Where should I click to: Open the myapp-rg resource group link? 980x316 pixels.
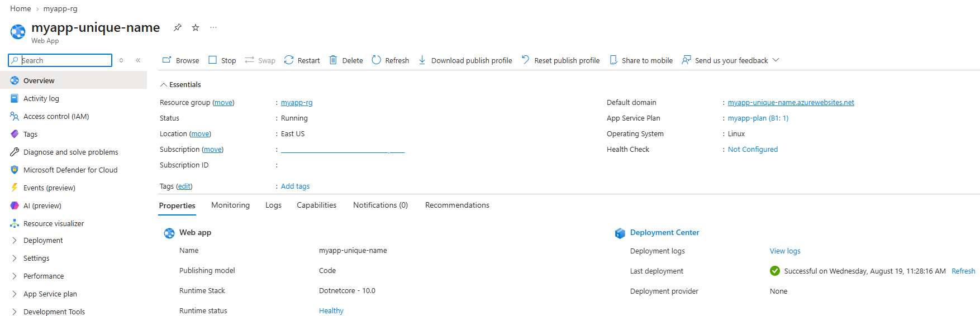297,102
